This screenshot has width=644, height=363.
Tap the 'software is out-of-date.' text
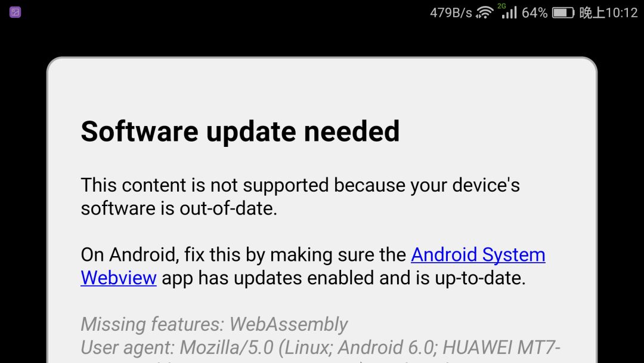pos(179,208)
